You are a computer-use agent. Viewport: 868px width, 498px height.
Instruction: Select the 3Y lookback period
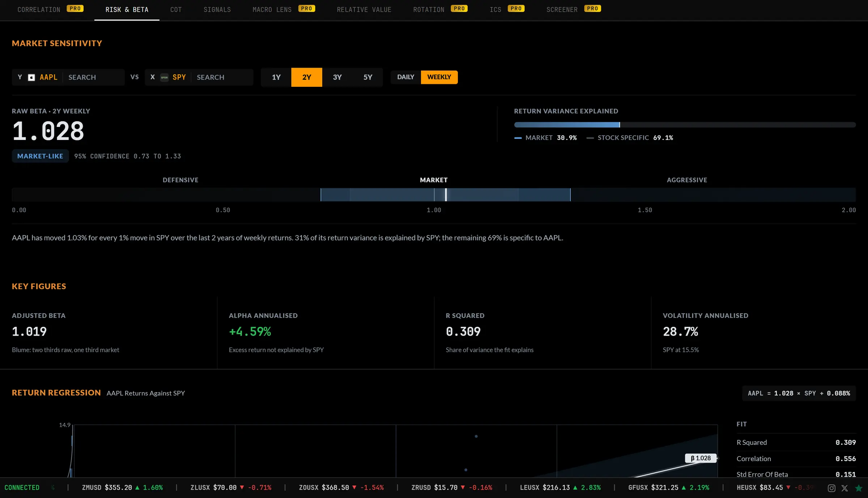click(337, 77)
